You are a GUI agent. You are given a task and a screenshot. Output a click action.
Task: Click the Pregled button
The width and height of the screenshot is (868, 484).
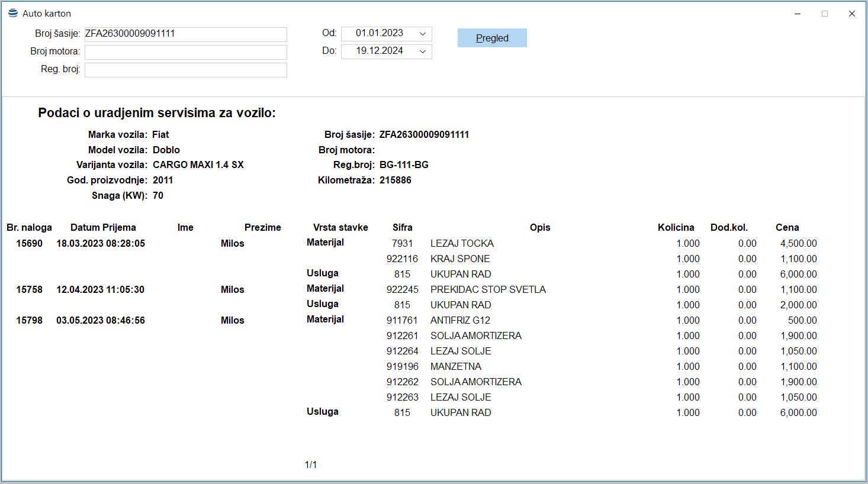[492, 38]
